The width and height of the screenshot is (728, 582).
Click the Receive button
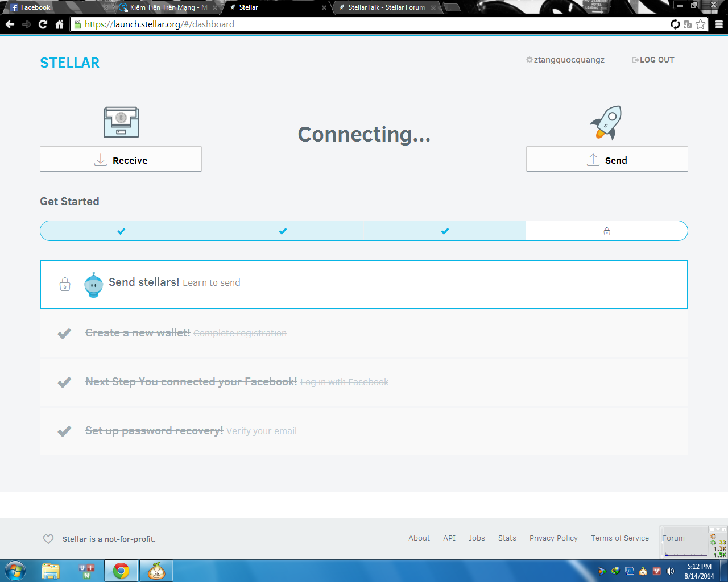121,159
